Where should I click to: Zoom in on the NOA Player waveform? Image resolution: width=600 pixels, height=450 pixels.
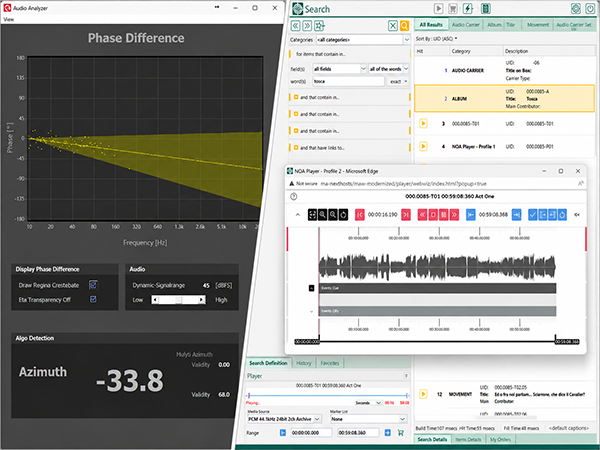(323, 215)
